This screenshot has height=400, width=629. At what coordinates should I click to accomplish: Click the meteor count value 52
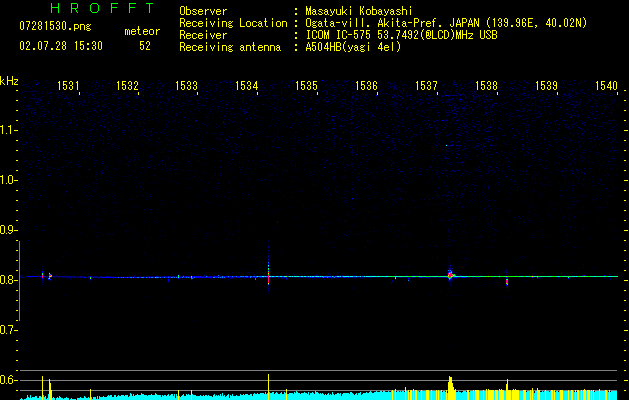click(145, 46)
